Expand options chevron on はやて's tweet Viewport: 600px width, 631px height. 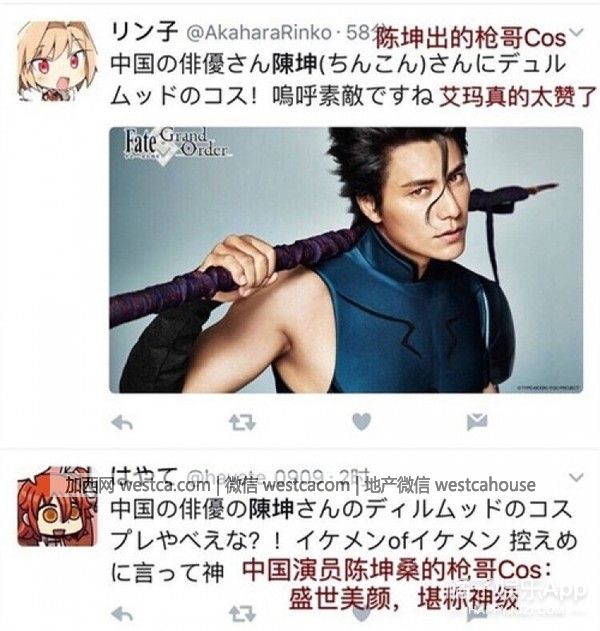(x=577, y=478)
